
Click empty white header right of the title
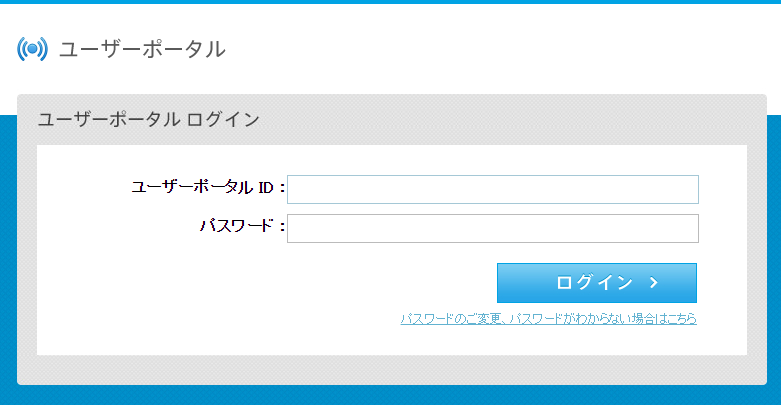500,48
